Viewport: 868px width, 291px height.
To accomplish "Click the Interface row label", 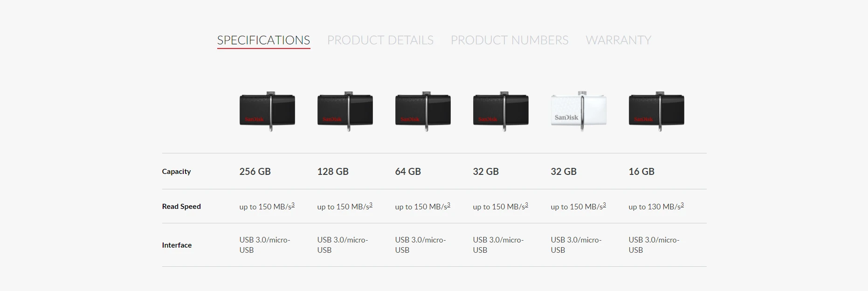I will (177, 245).
